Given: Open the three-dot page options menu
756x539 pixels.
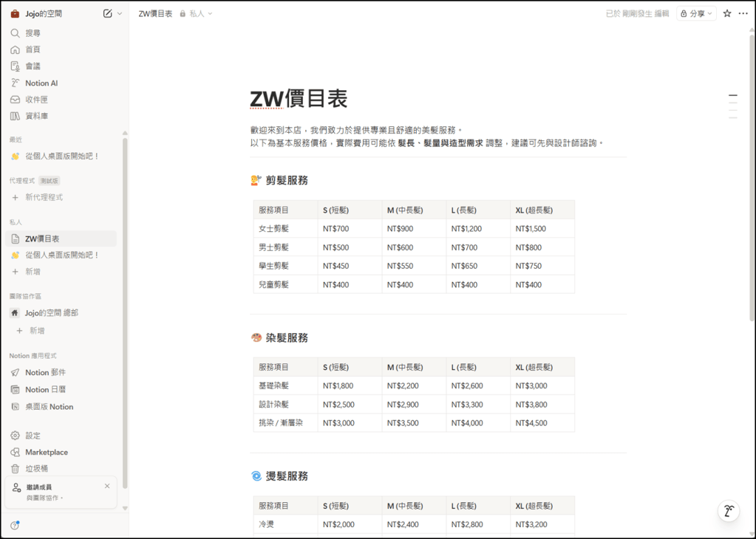Looking at the screenshot, I should 743,13.
